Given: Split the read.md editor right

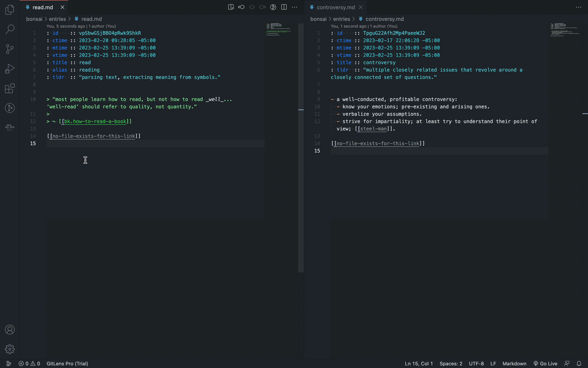Looking at the screenshot, I should [284, 7].
